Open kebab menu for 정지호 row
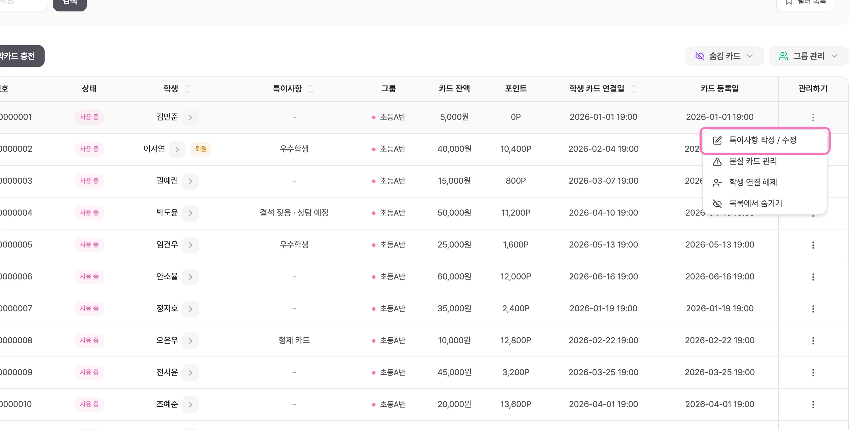 813,309
